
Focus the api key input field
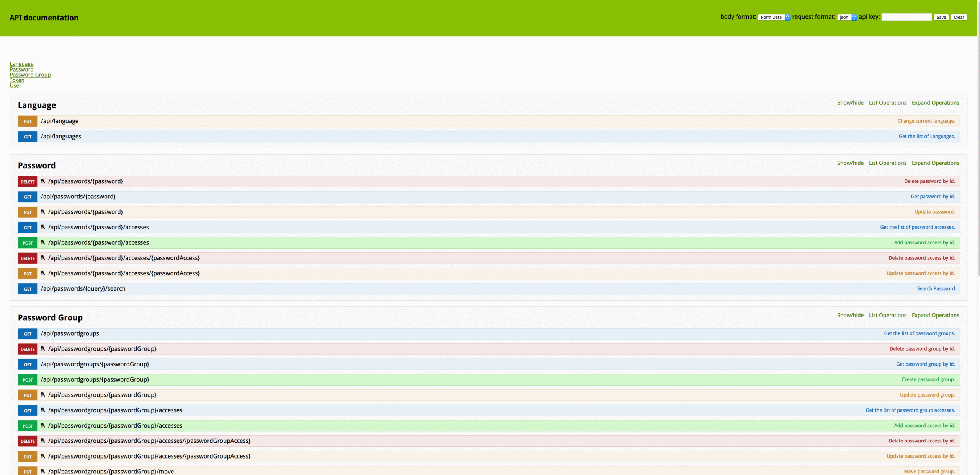tap(906, 17)
